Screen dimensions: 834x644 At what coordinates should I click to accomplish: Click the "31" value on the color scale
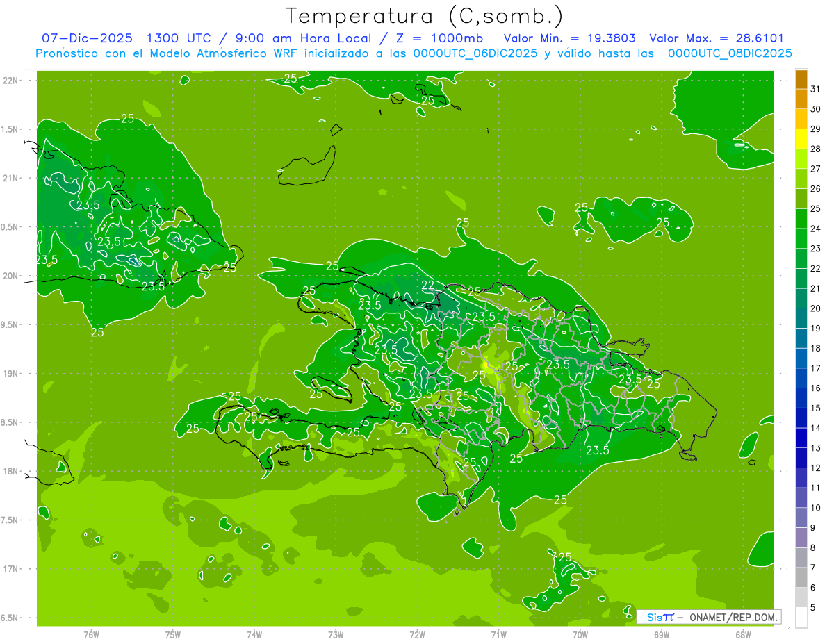[816, 90]
